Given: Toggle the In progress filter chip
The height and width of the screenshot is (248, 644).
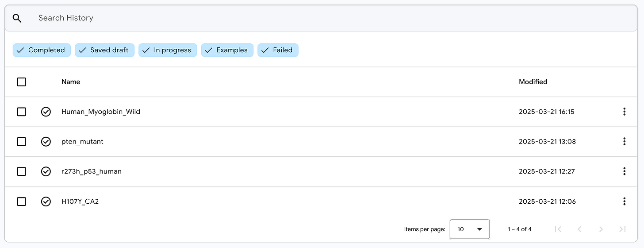Looking at the screenshot, I should (167, 50).
